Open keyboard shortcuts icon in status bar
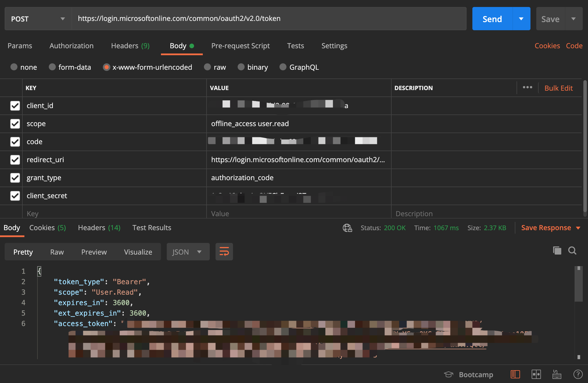The image size is (588, 383). pos(557,374)
